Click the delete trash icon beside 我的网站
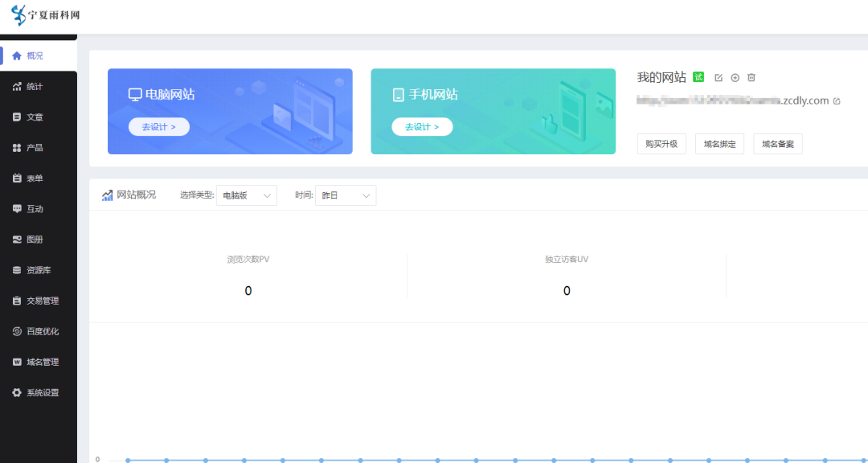Screen dimensions: 868x463 (x=751, y=77)
